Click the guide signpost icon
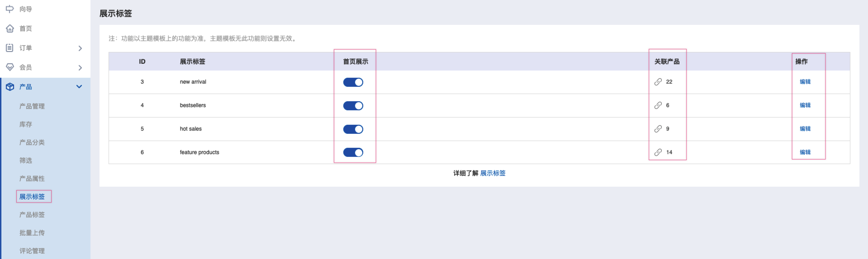This screenshot has width=868, height=259. click(x=10, y=9)
